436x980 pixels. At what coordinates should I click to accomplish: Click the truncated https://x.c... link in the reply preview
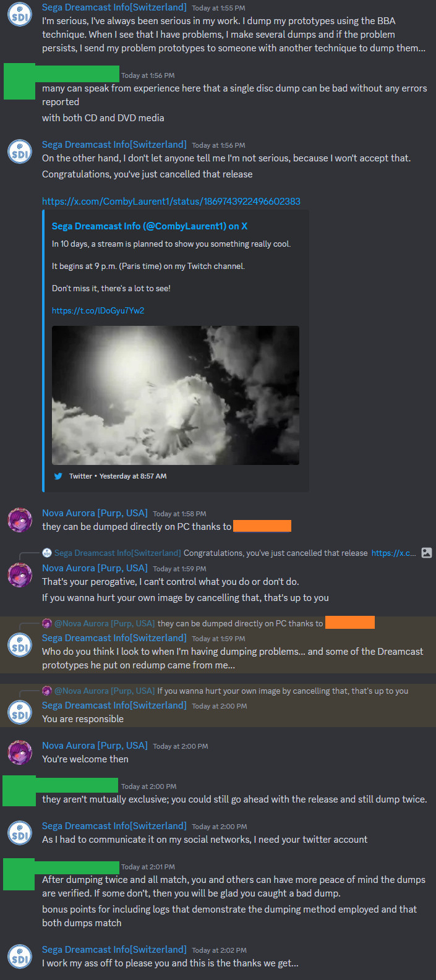(x=393, y=553)
